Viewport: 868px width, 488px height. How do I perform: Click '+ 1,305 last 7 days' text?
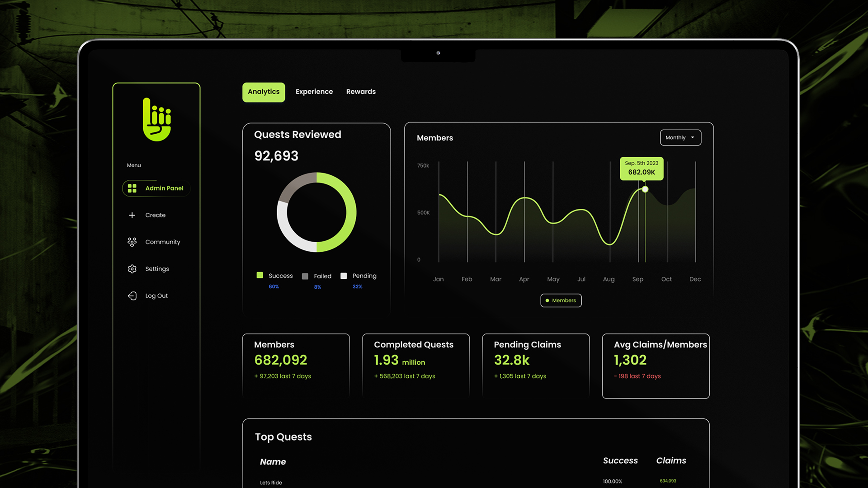pos(520,376)
